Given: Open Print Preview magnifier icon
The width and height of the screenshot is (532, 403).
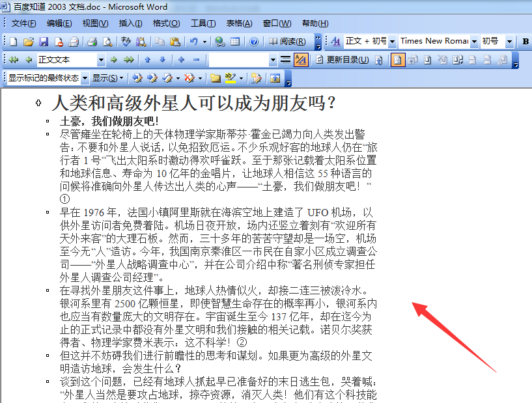Looking at the screenshot, I should [x=107, y=42].
